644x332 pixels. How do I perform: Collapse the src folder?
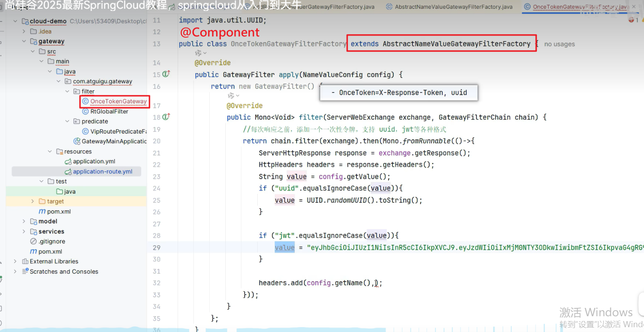(33, 52)
